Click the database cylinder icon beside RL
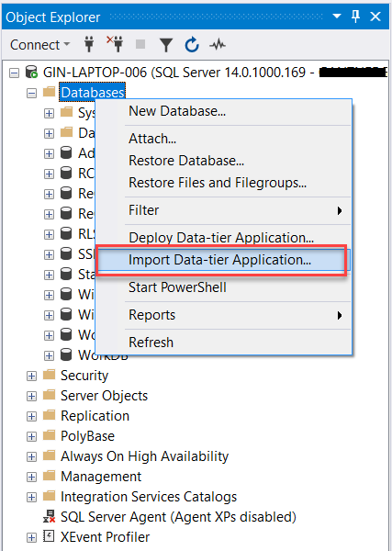Viewport: 392px width, 551px height. (x=66, y=233)
